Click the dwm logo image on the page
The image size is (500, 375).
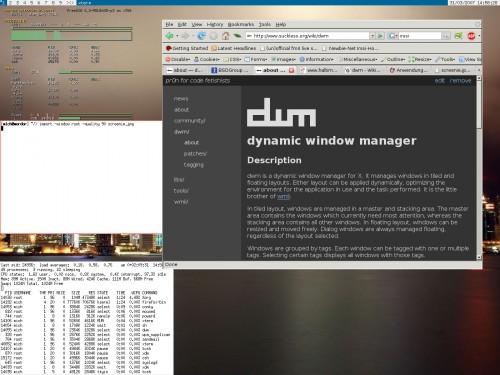coord(281,112)
